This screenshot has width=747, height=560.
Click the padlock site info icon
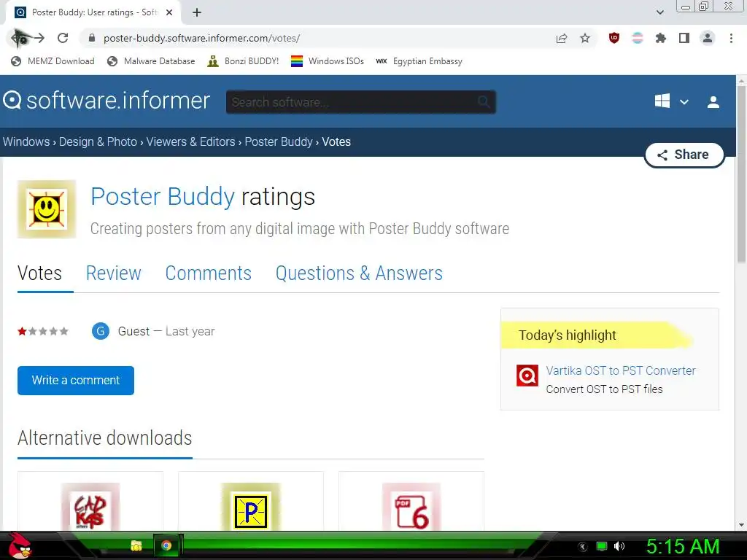coord(92,38)
